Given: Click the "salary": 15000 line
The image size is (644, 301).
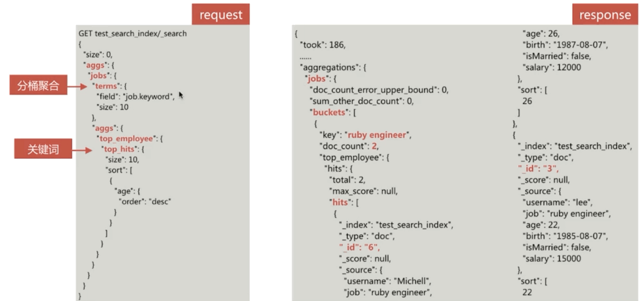Looking at the screenshot, I should (x=552, y=259).
